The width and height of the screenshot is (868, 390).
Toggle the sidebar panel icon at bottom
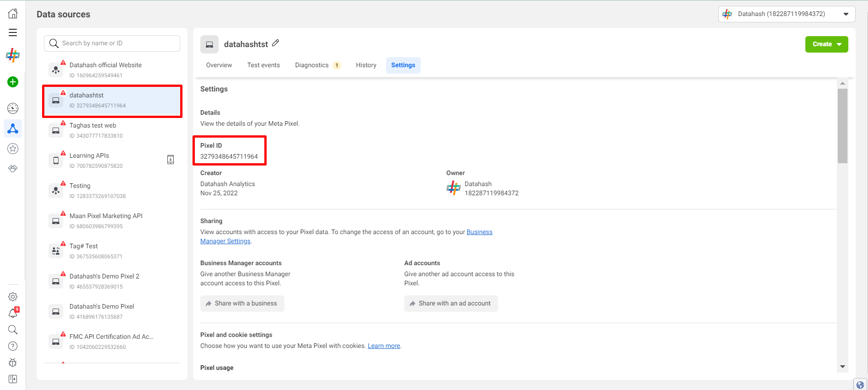(13, 379)
